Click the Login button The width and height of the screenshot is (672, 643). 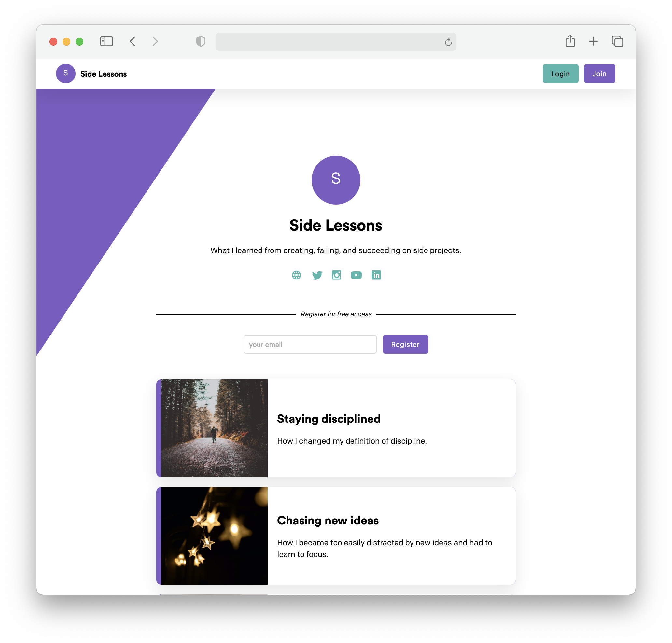(560, 74)
